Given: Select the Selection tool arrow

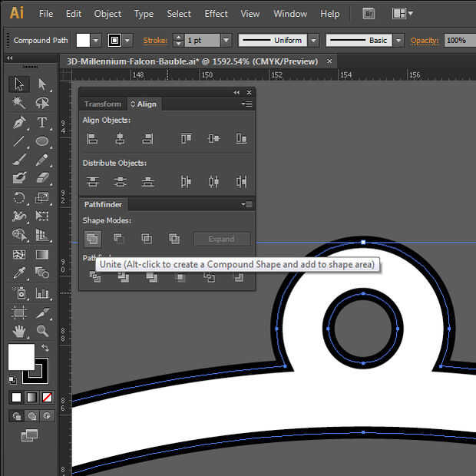Looking at the screenshot, I should click(x=19, y=84).
